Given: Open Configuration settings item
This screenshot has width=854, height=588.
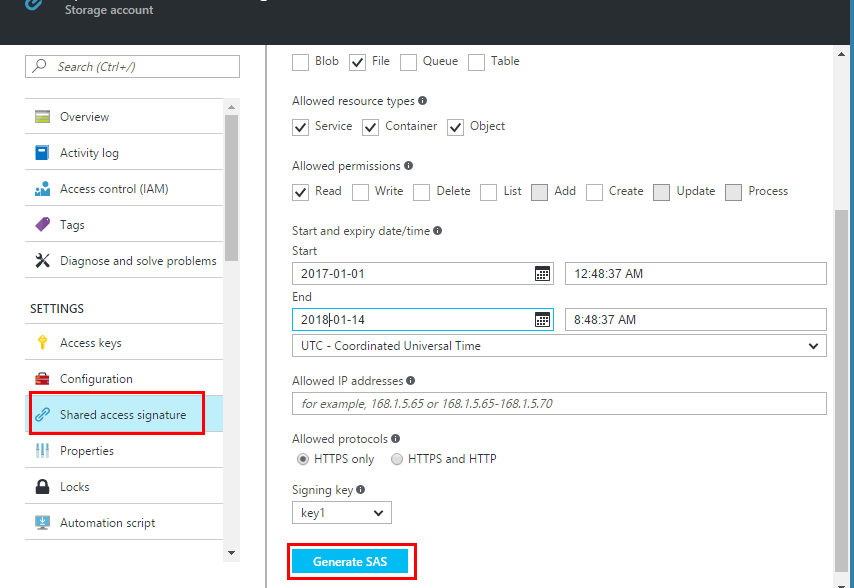Looking at the screenshot, I should 124,378.
